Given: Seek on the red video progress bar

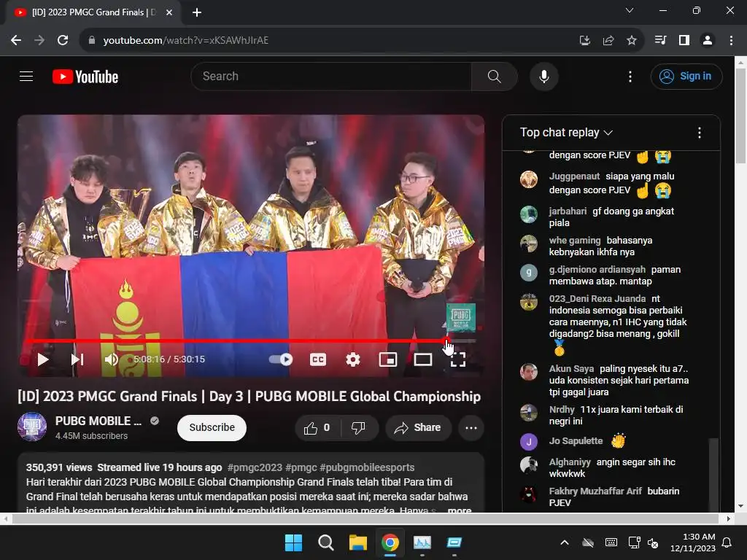Looking at the screenshot, I should click(236, 341).
